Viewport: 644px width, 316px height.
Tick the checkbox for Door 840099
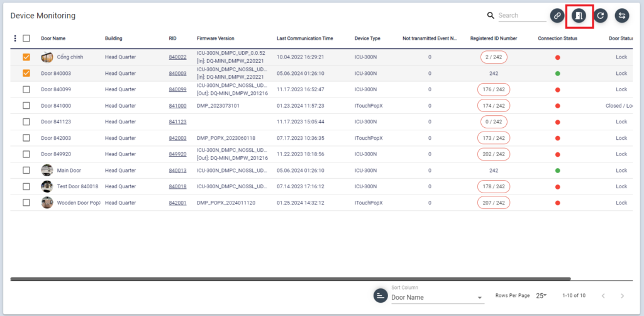tap(26, 89)
